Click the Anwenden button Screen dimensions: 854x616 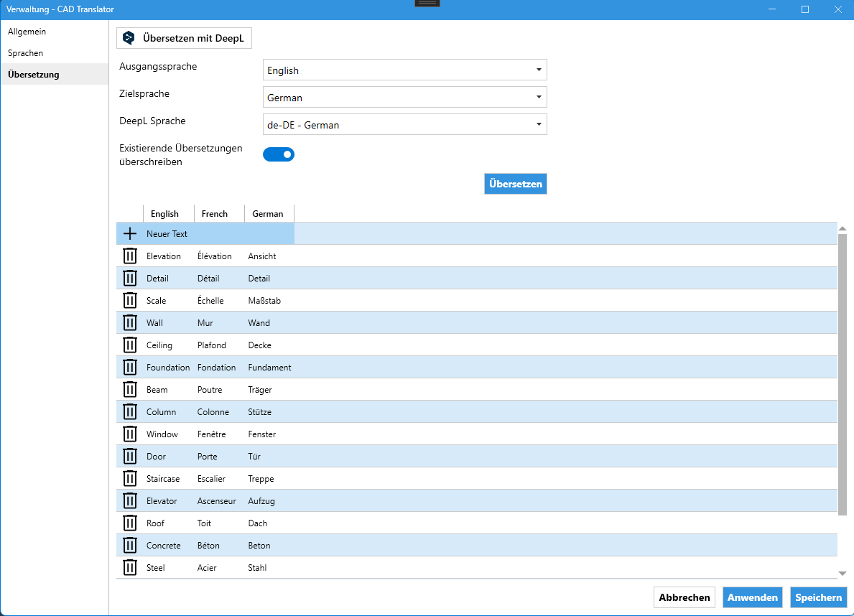click(x=752, y=597)
